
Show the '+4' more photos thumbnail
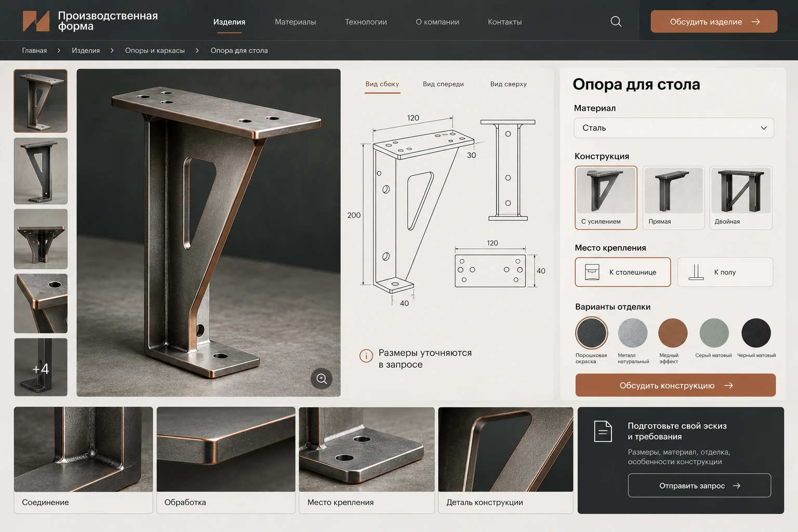41,367
